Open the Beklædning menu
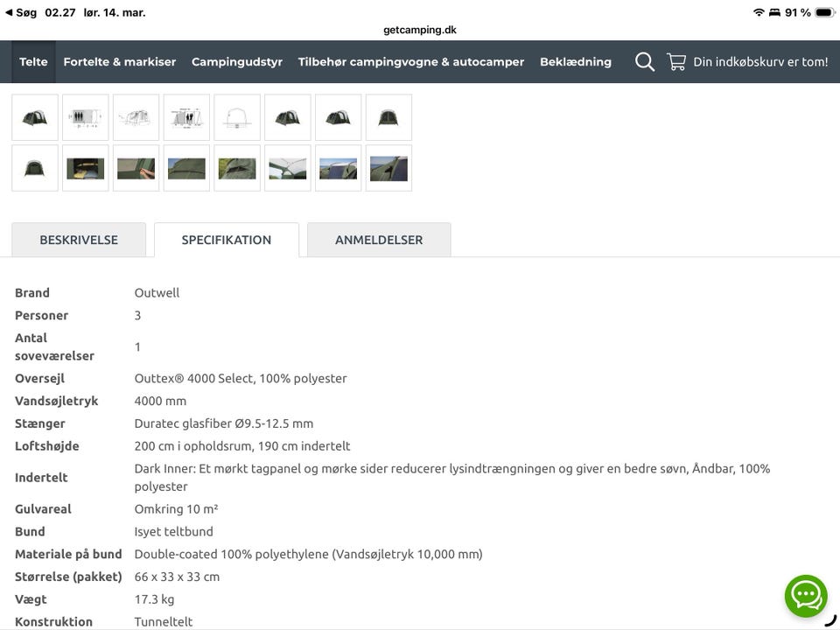 576,61
